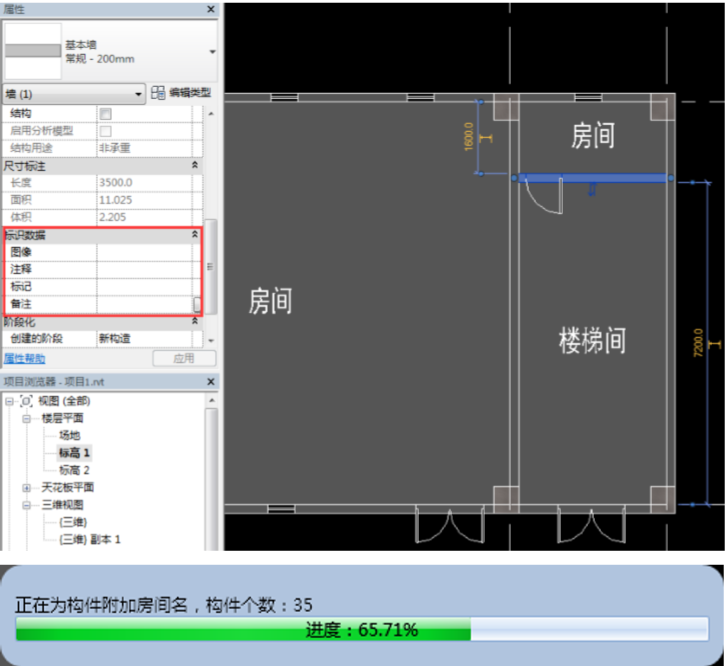726x666 pixels.
Task: Click the right end grip of the selected wall
Action: point(671,178)
